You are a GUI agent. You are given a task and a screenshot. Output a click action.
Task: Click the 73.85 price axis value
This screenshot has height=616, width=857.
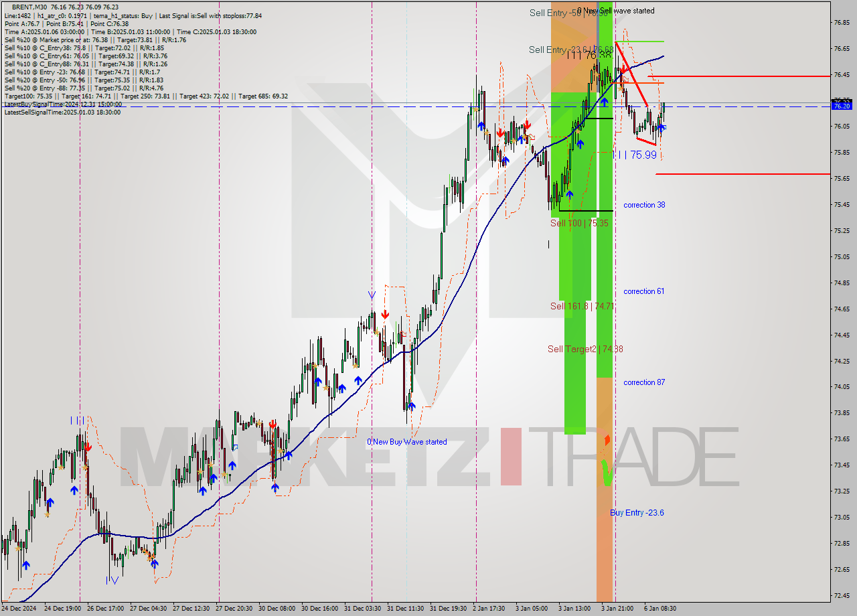click(x=842, y=413)
